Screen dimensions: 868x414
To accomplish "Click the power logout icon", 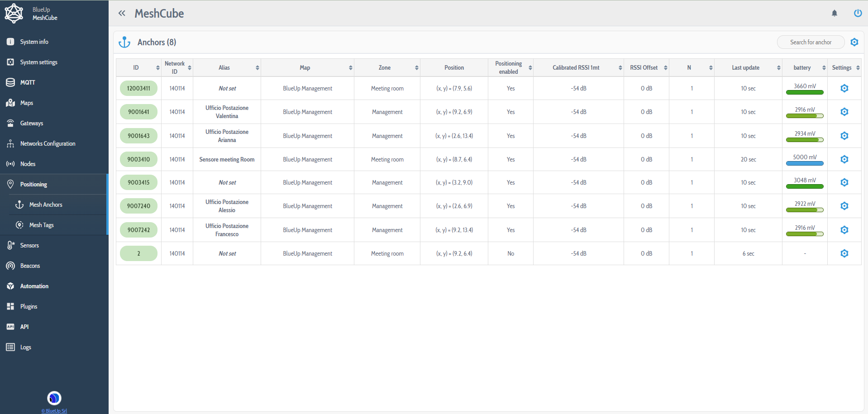I will point(857,13).
